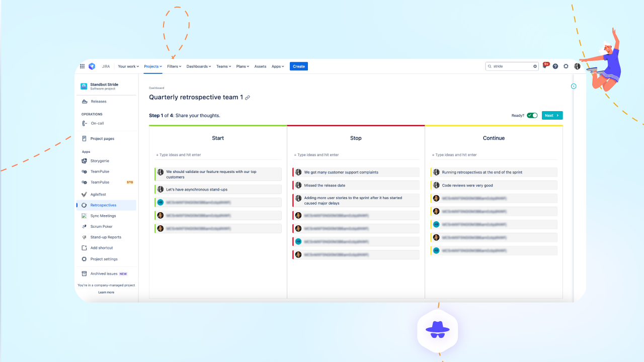
Task: Open the Releases page
Action: (x=99, y=101)
